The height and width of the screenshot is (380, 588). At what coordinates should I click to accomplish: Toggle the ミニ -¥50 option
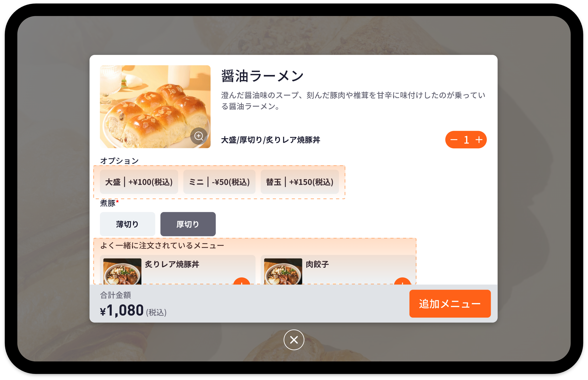[x=219, y=182]
